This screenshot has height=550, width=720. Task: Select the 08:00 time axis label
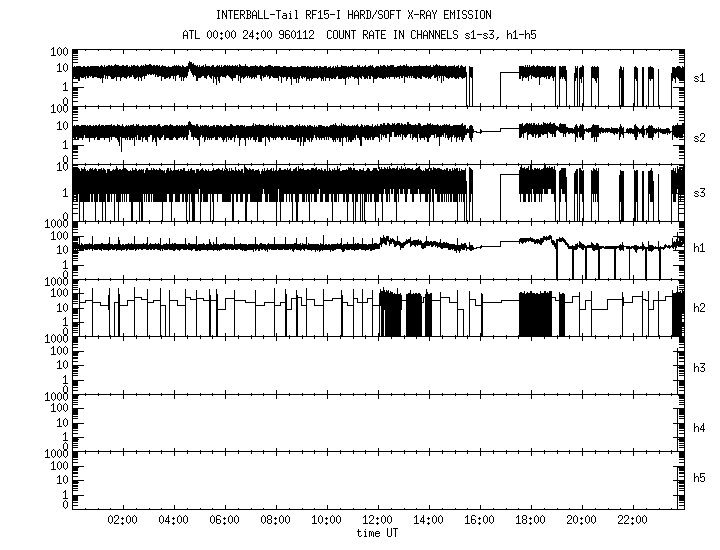tap(275, 520)
